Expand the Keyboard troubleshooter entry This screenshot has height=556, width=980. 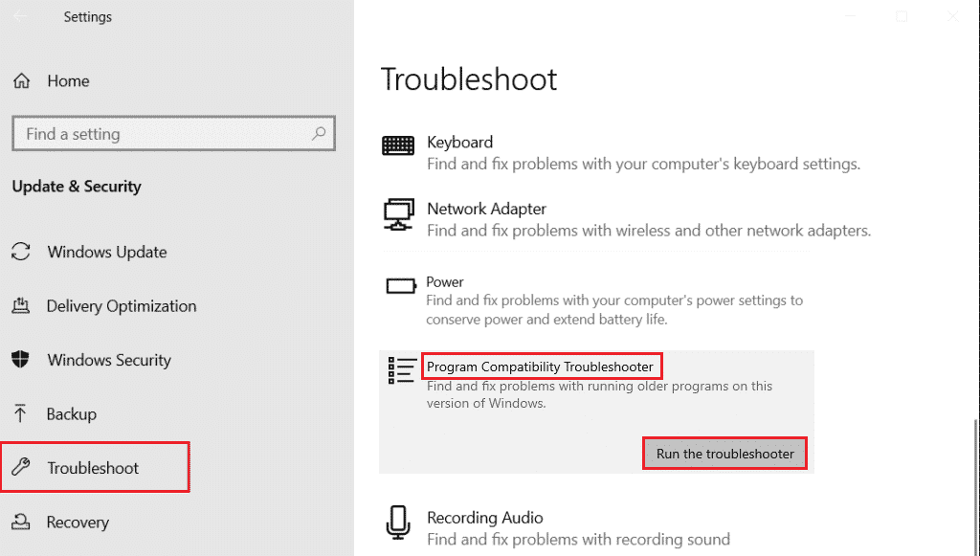[x=459, y=143]
